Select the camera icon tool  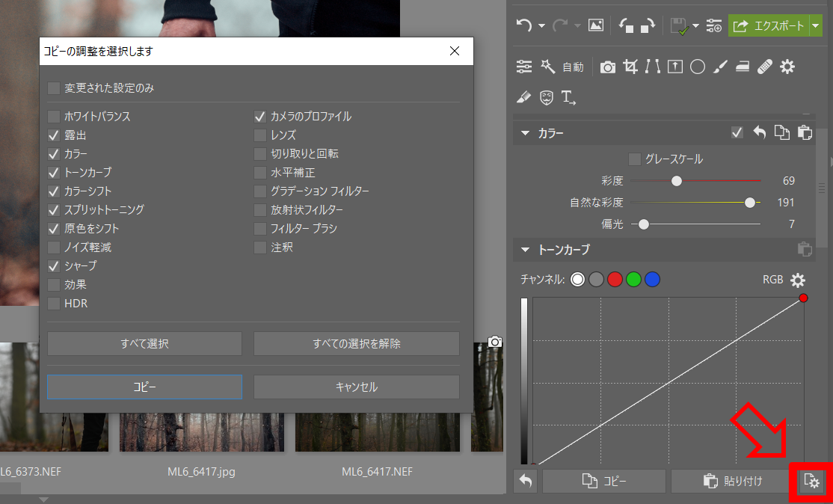[x=608, y=67]
